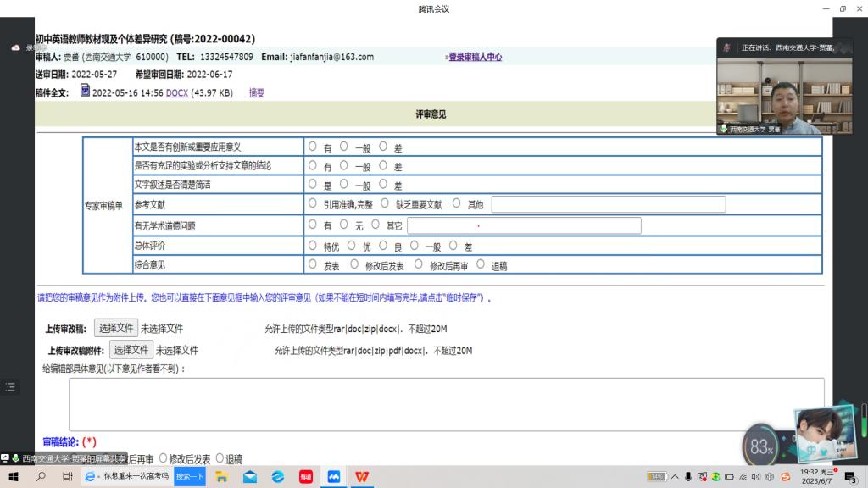
Task: Open the Mail app in taskbar
Action: (x=249, y=477)
